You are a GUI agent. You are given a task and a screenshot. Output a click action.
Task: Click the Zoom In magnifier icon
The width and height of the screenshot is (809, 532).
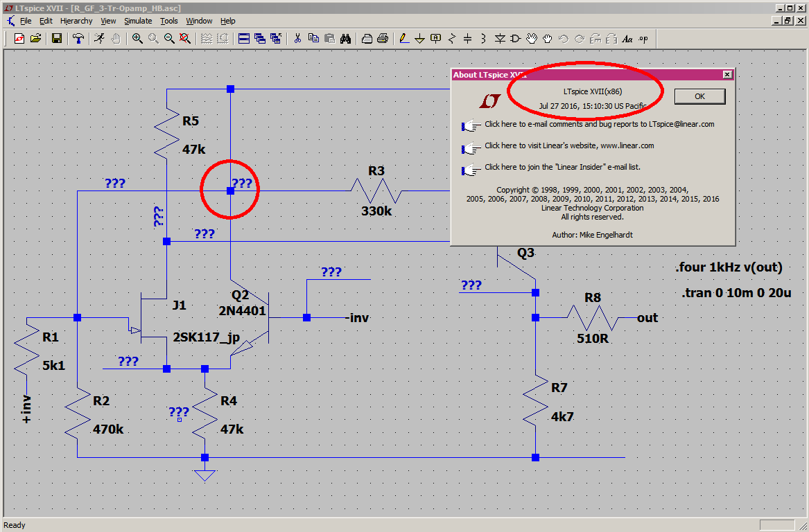coord(137,39)
